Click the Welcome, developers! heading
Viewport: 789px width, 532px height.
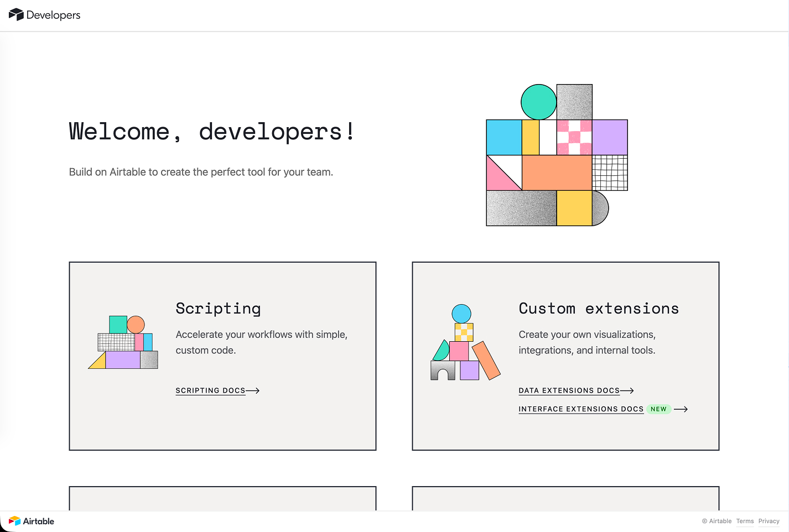click(x=211, y=132)
